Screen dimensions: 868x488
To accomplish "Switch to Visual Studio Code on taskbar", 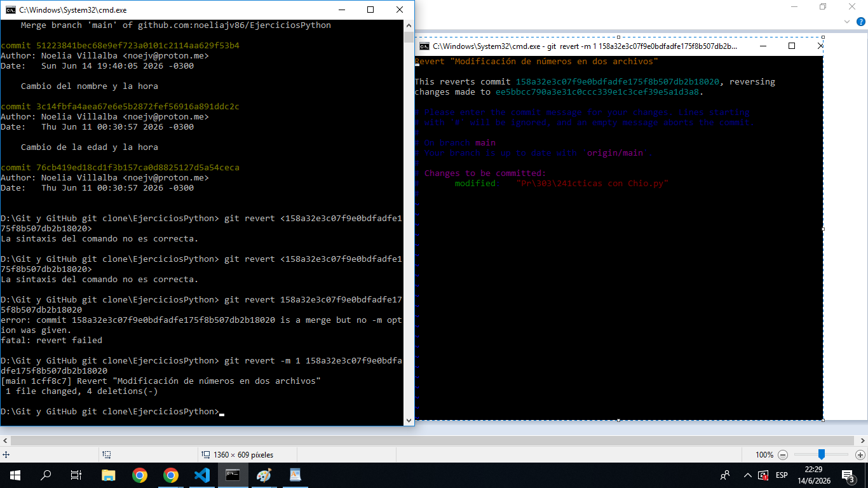I will 202,475.
